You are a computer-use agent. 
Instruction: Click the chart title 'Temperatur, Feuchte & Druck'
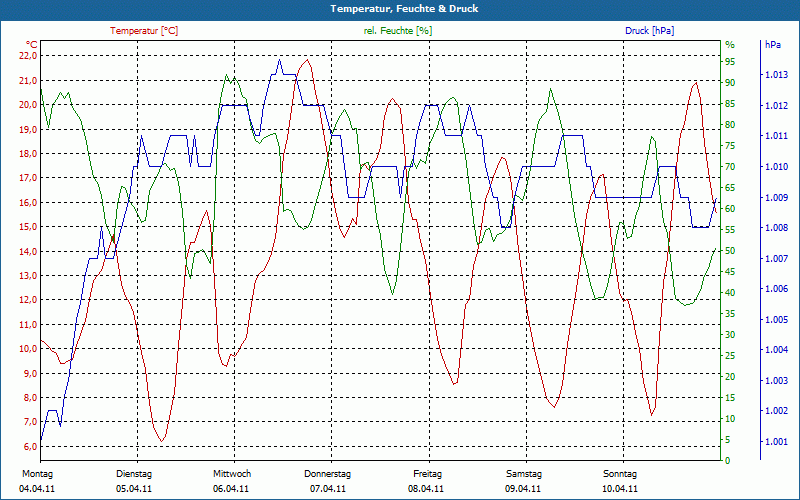pos(404,9)
